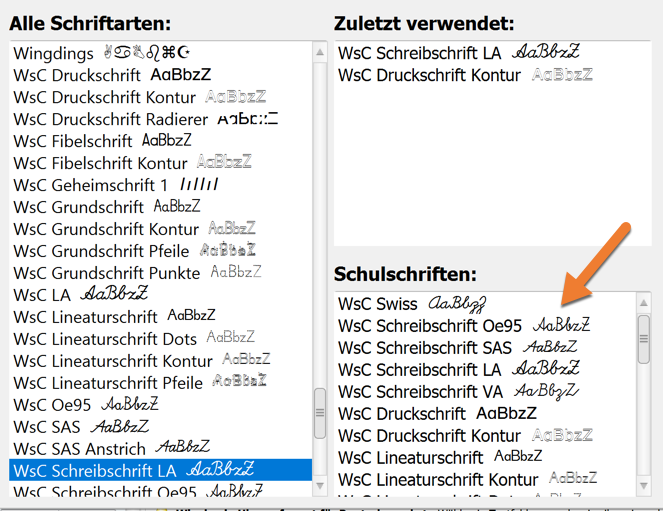Click the Schulschriften scrollbar up arrow
This screenshot has width=663, height=511.
tap(645, 301)
